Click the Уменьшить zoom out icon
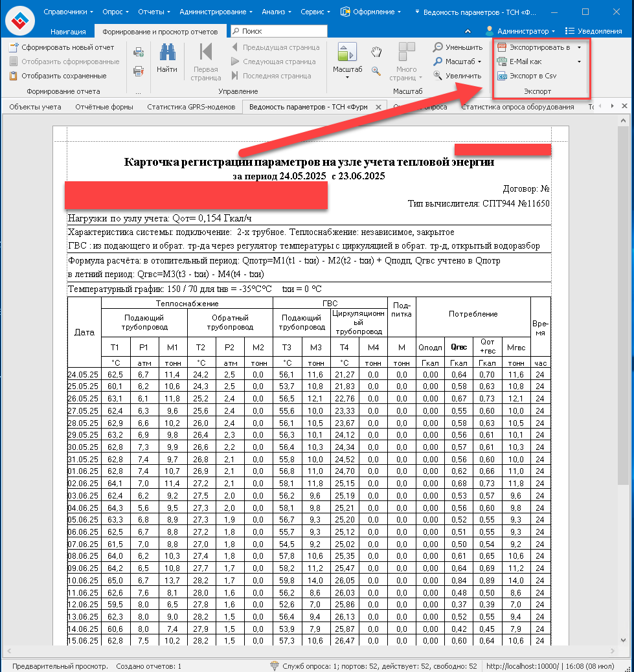Screen dimensions: 634x672 pyautogui.click(x=438, y=47)
